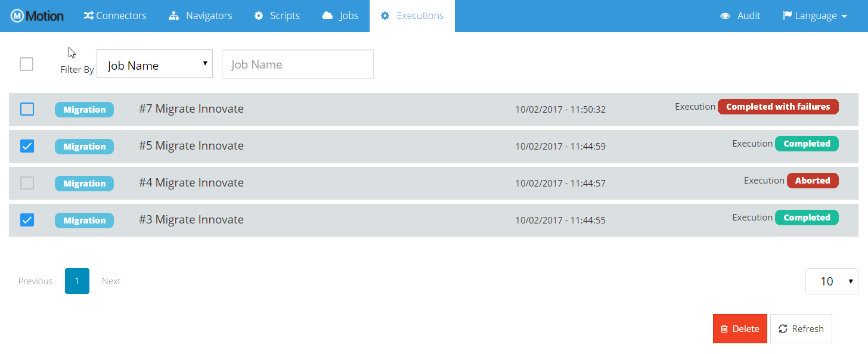The height and width of the screenshot is (354, 868).
Task: Delete the selected executions
Action: coord(740,329)
